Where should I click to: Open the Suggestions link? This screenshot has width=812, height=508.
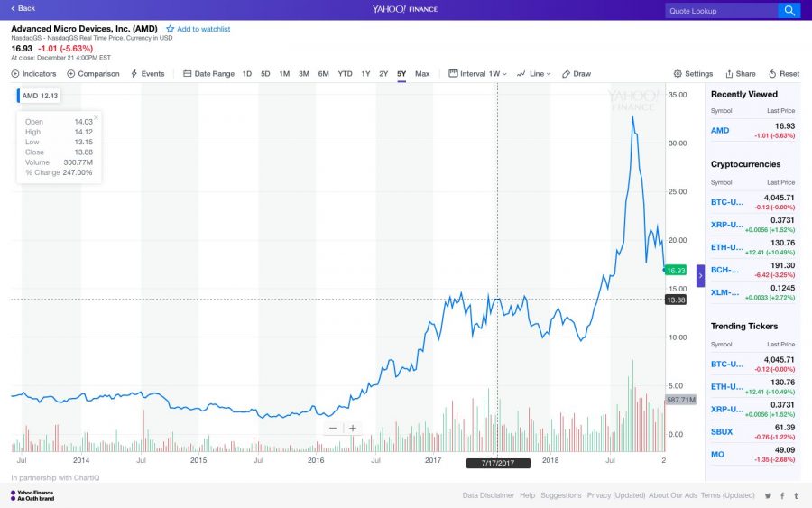pos(561,495)
